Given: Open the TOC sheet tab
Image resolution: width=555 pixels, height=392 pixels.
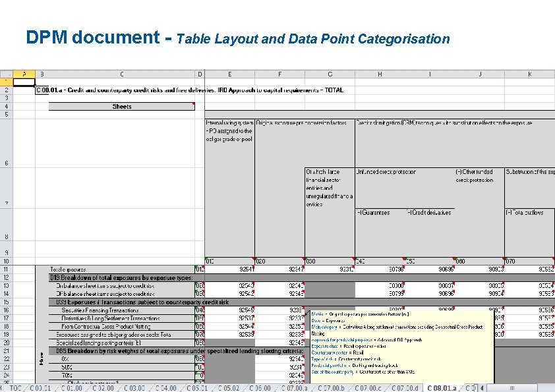Looking at the screenshot, I should coord(15,388).
